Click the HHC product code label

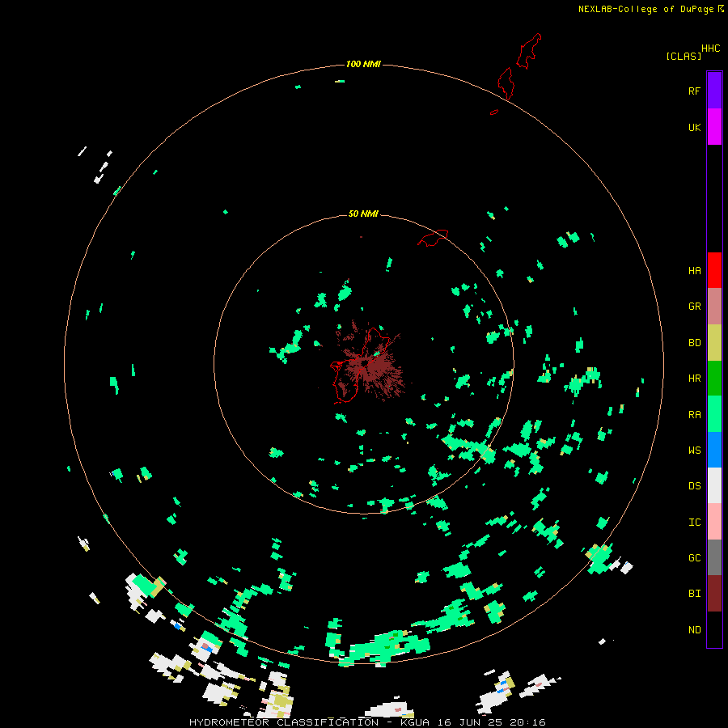coord(711,49)
